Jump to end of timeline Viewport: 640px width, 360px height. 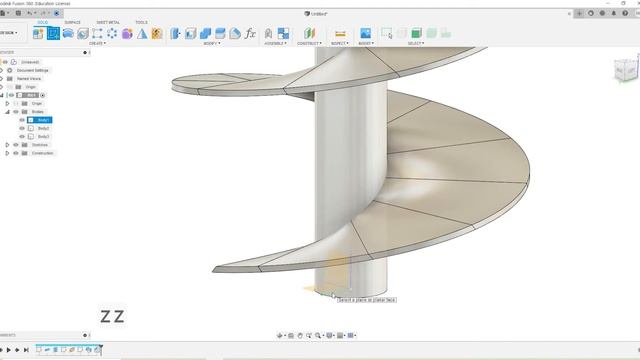point(26,350)
